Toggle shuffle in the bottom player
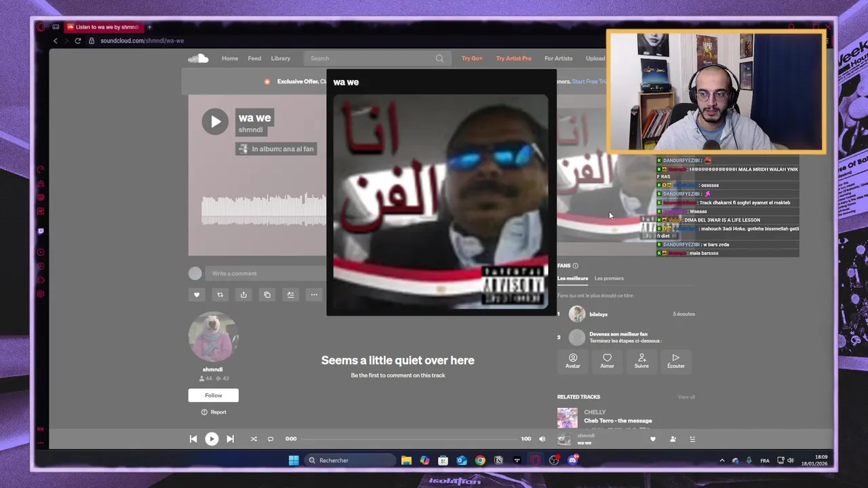Image resolution: width=868 pixels, height=488 pixels. [254, 439]
